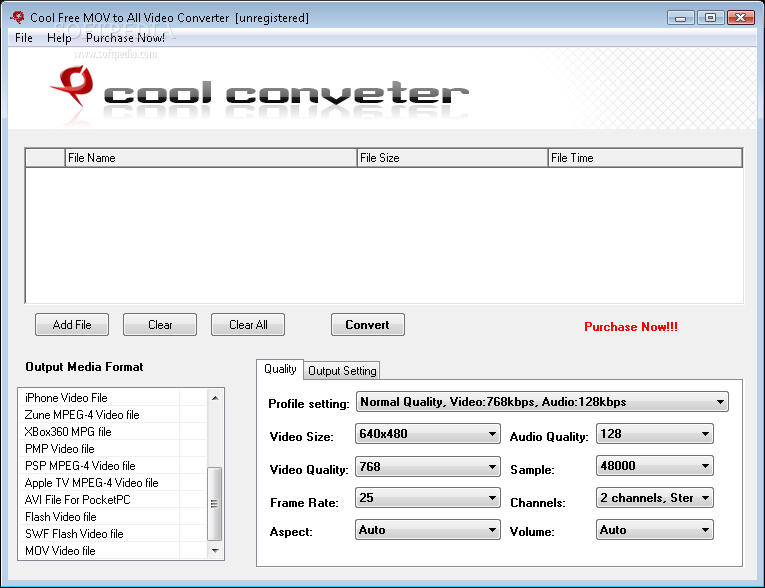Click the Clear All button
The image size is (765, 588).
(248, 324)
